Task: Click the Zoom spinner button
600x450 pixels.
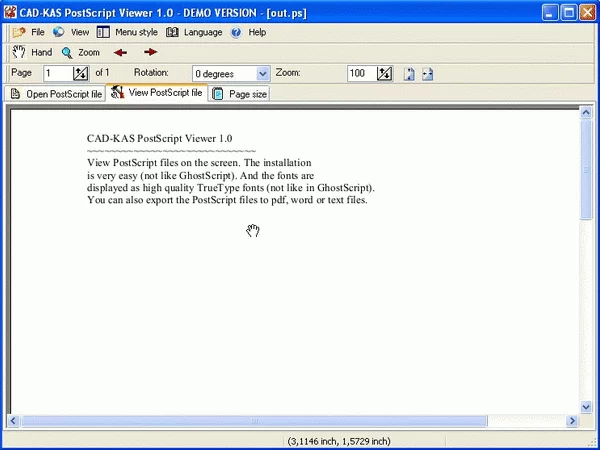Action: tap(385, 73)
